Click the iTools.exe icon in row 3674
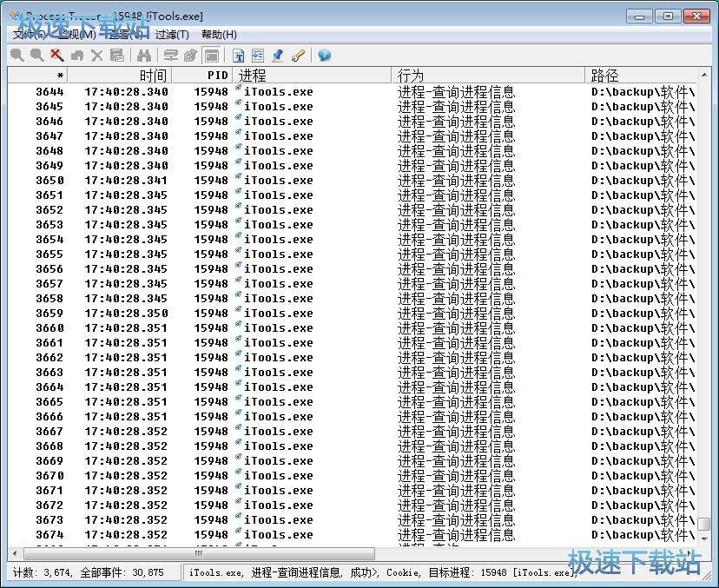Screen dimensions: 719x588 coord(239,532)
